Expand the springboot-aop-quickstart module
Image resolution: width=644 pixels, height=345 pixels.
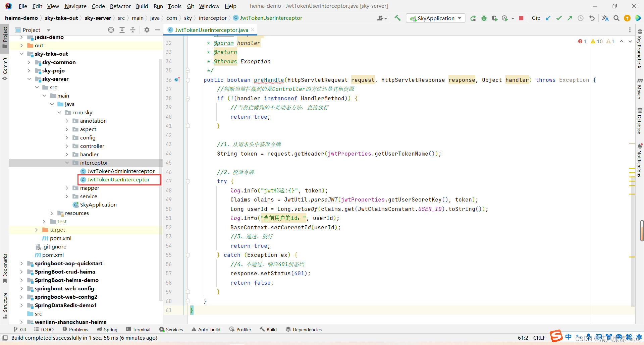click(22, 264)
